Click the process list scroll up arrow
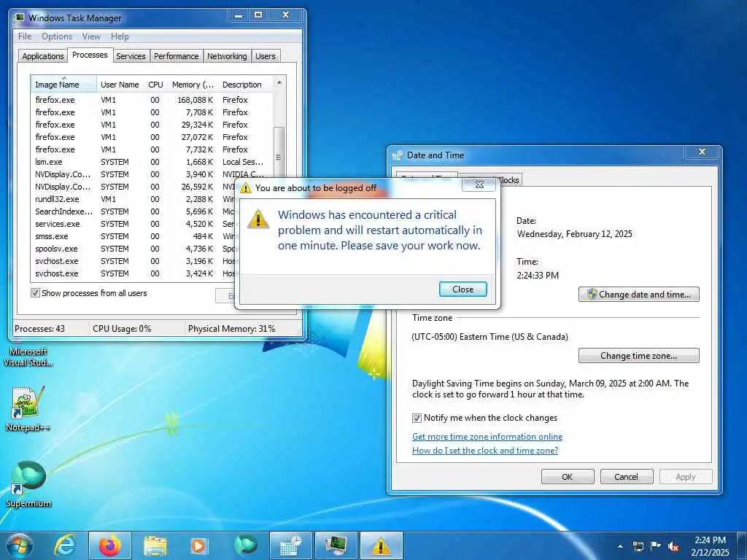Screen dimensions: 747x560 (279, 82)
